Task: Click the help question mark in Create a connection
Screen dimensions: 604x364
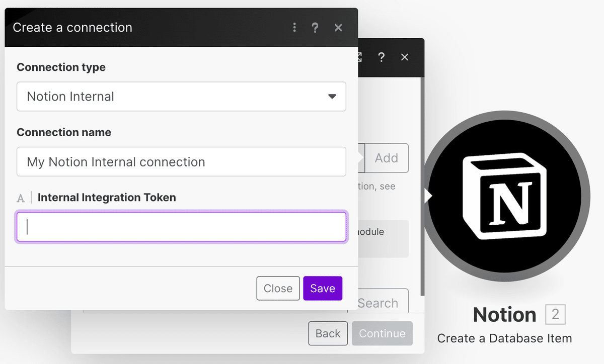Action: click(x=315, y=28)
